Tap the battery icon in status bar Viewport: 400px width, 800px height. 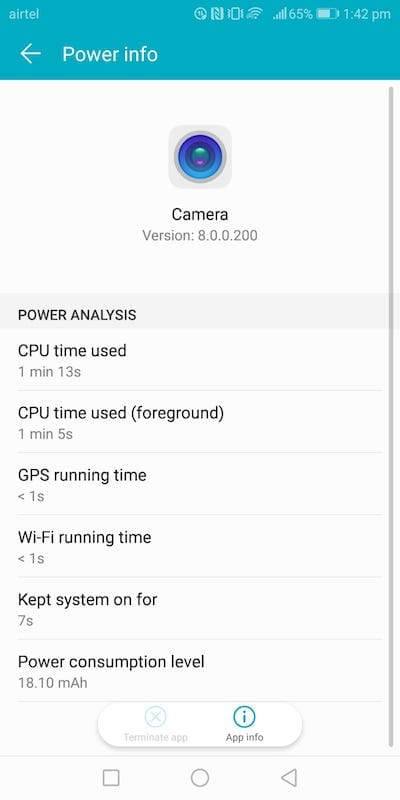pos(328,14)
